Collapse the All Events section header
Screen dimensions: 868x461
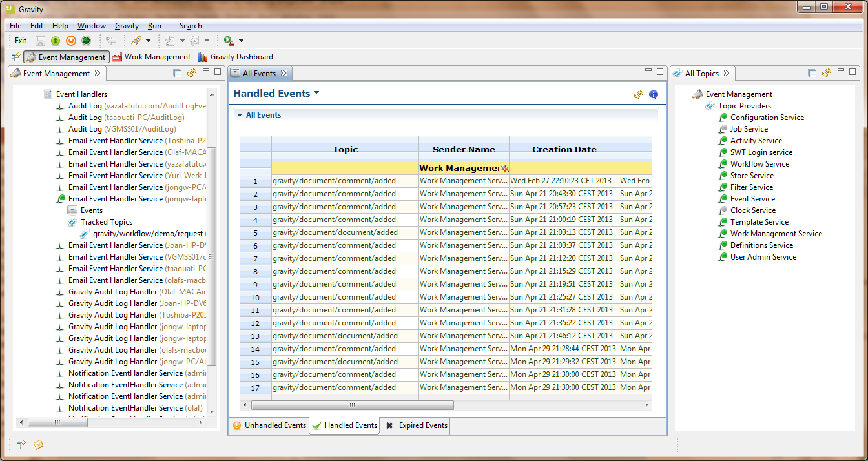(239, 114)
